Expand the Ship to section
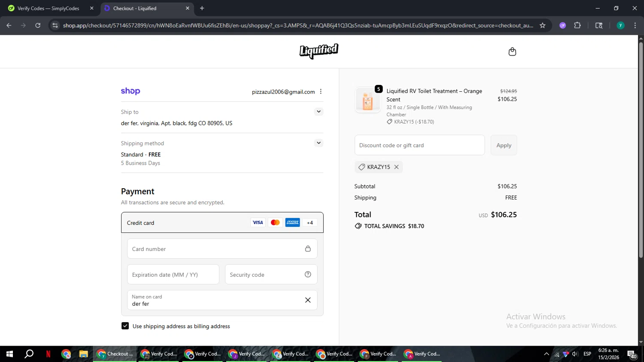The height and width of the screenshot is (362, 644). (x=319, y=112)
